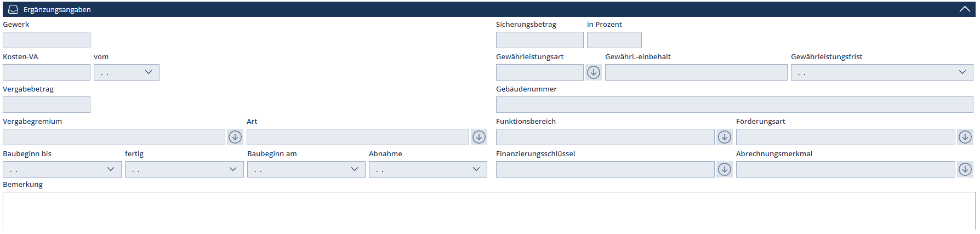Click the Ergänzungsangaben header tray icon
The width and height of the screenshot is (980, 234).
pos(13,9)
